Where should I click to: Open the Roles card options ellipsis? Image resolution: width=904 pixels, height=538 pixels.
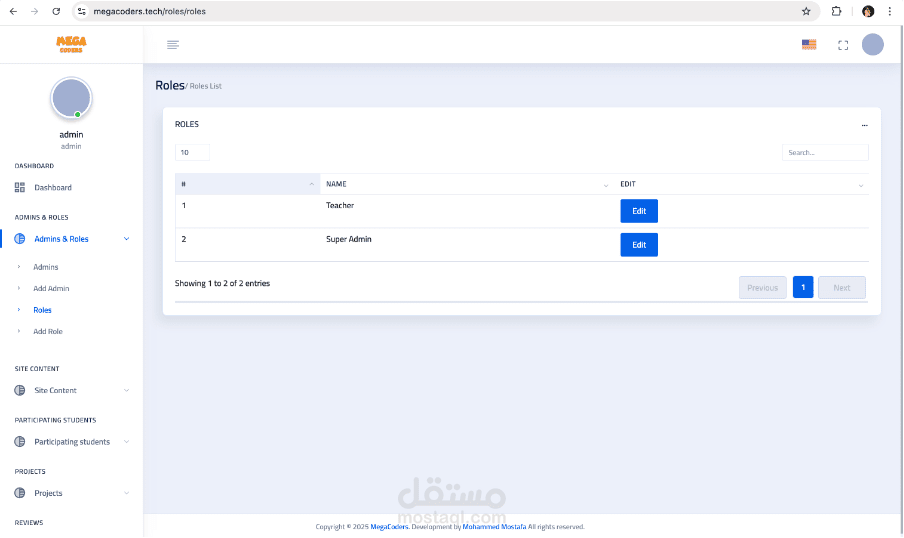pos(864,125)
